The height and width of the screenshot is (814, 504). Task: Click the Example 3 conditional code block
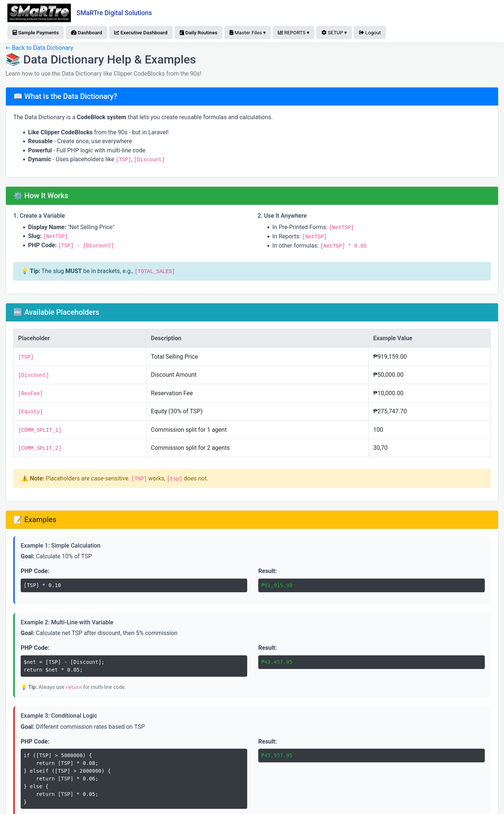(x=134, y=779)
